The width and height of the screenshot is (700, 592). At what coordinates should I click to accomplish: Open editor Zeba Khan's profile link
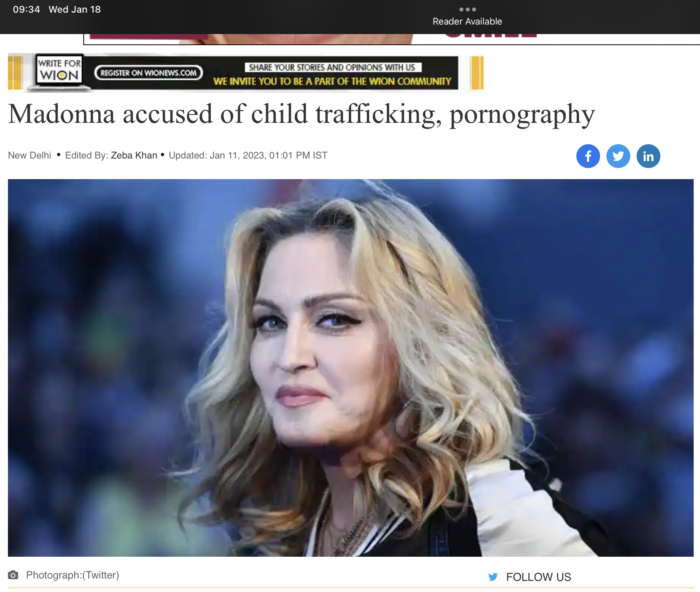tap(134, 155)
